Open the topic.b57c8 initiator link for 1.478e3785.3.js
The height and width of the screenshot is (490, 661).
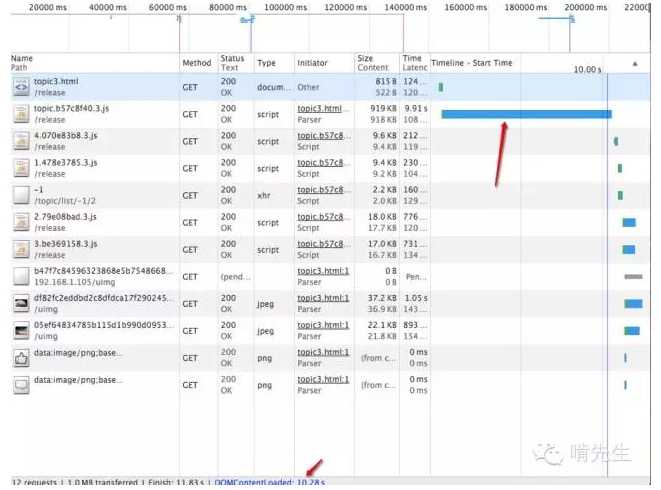click(320, 162)
